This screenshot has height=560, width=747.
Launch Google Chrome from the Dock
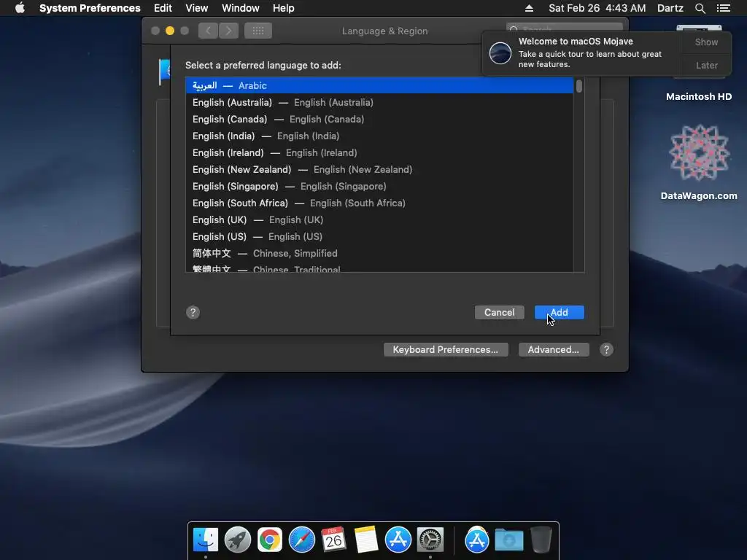coord(270,540)
